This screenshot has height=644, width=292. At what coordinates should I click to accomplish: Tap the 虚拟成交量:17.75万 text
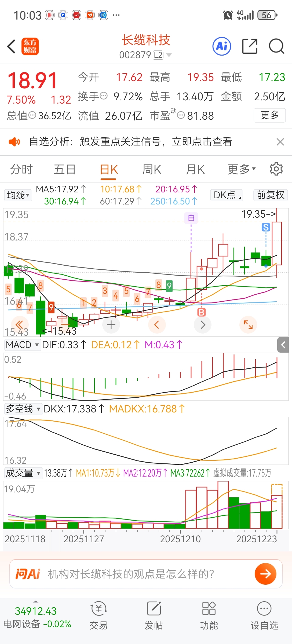242,473
